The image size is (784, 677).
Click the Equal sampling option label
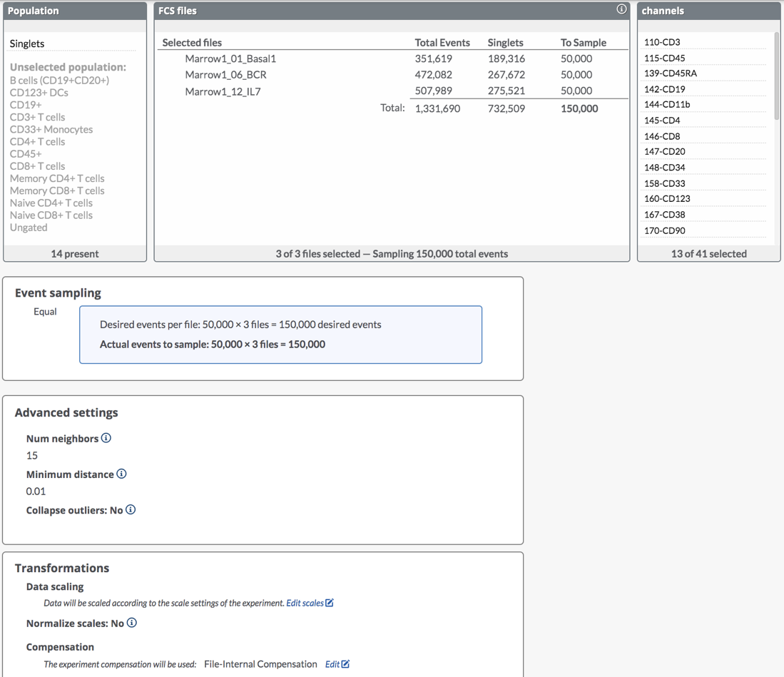[x=45, y=312]
